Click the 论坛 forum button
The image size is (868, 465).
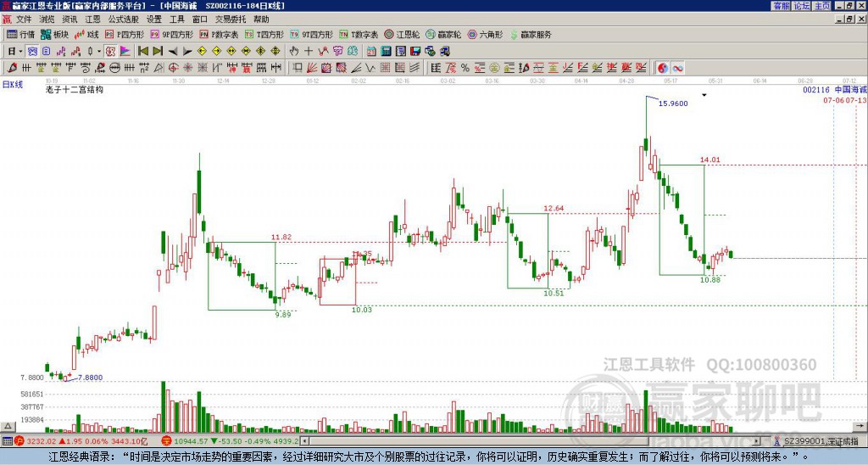[801, 6]
